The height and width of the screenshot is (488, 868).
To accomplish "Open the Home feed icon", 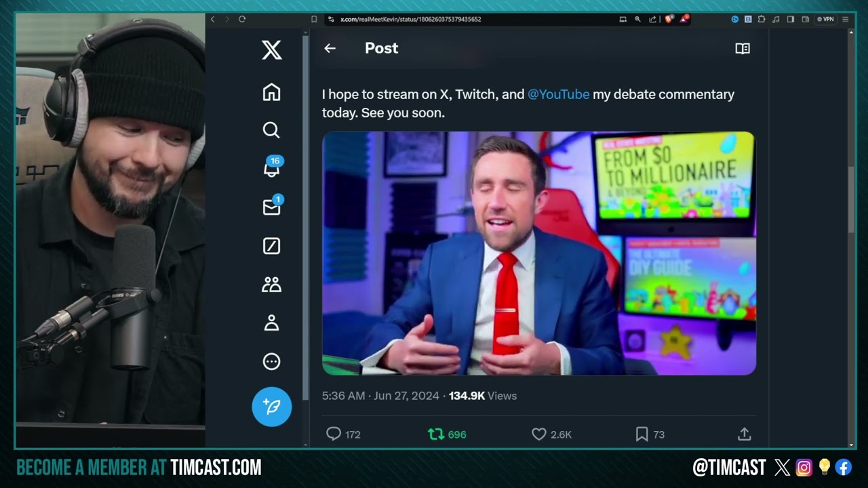I will [271, 92].
